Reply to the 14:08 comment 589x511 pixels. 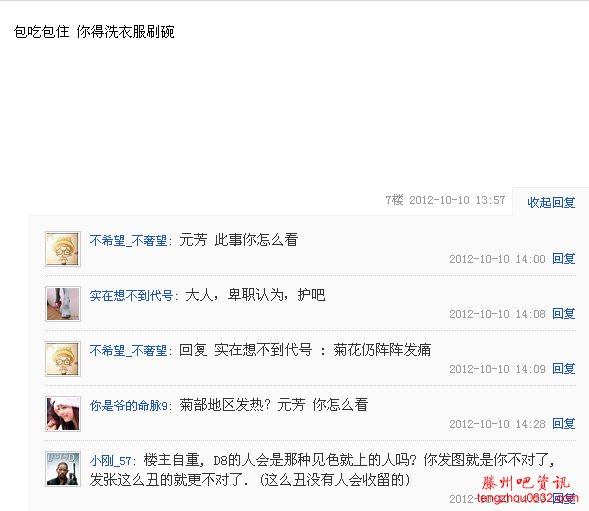563,313
